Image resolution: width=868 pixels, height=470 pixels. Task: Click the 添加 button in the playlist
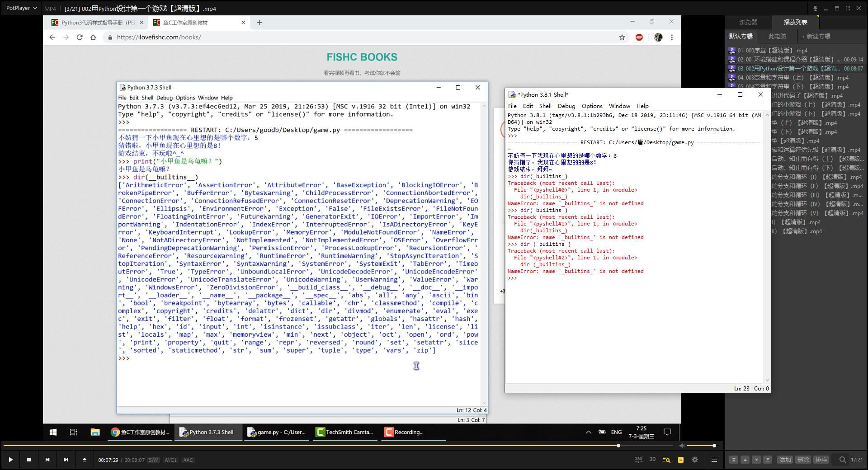point(785,460)
